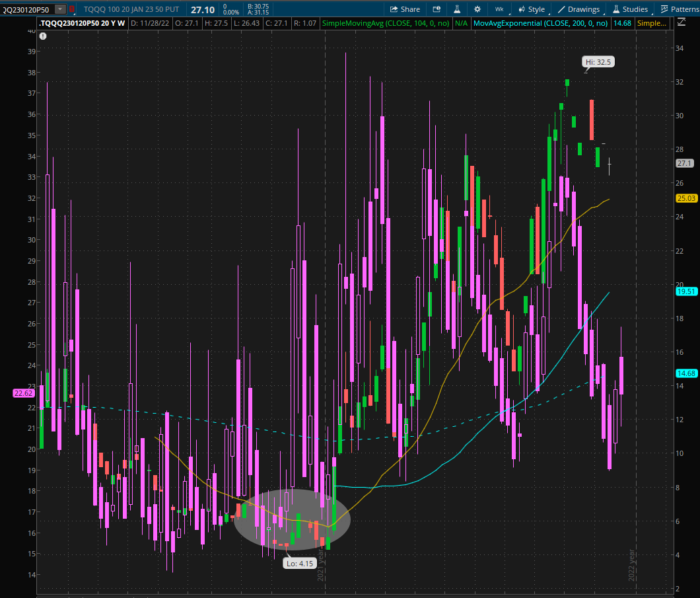
Task: Click the R: 1.07 range value
Action: 305,23
